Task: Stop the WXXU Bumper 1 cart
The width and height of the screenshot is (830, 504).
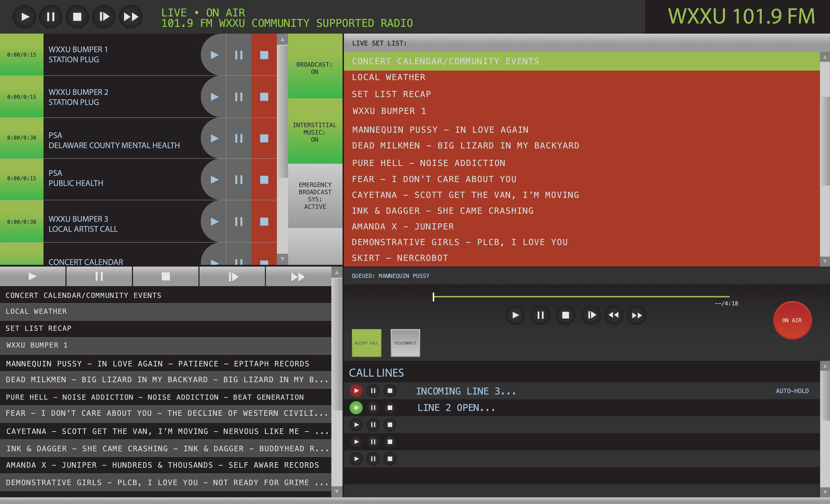Action: pos(264,55)
